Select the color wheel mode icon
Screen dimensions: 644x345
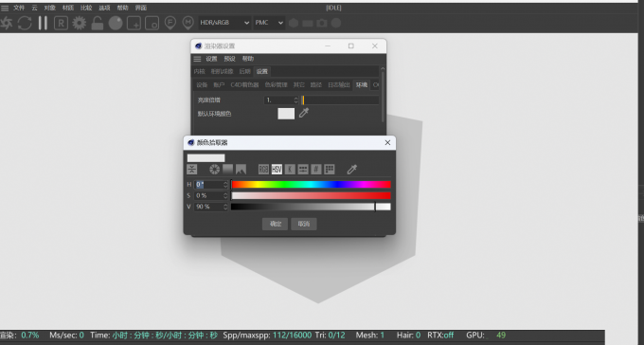(214, 169)
